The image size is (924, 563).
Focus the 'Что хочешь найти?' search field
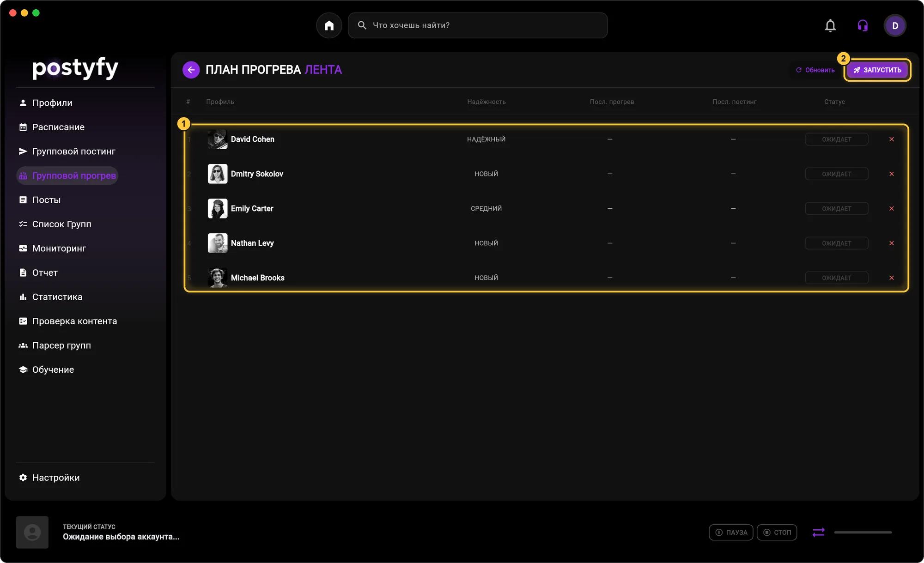coord(478,25)
